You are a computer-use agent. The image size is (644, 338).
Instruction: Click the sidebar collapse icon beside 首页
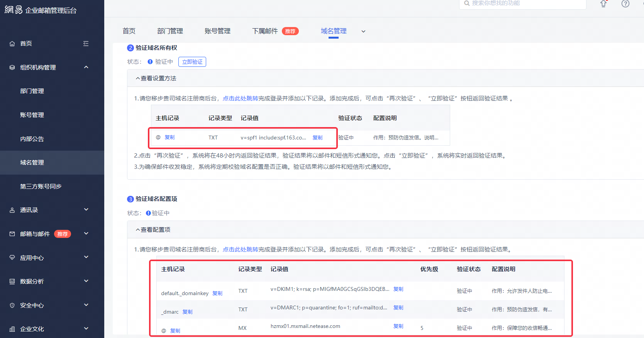coord(86,44)
